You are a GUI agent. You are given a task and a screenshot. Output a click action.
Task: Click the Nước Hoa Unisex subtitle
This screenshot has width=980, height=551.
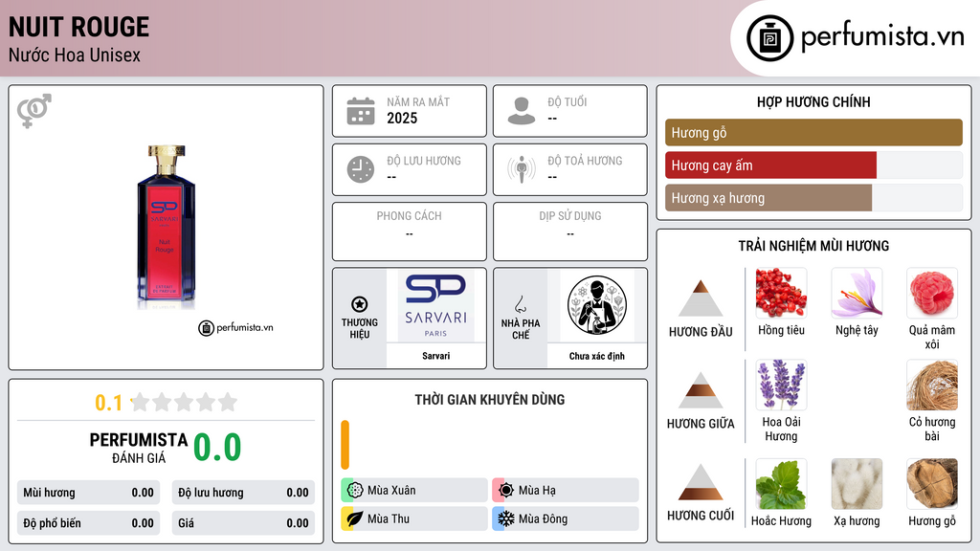click(75, 55)
